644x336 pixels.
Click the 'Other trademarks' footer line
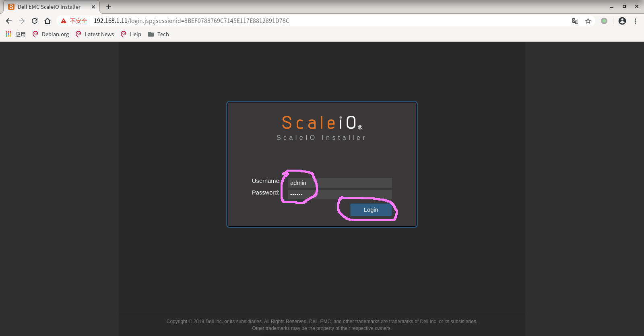[322, 328]
